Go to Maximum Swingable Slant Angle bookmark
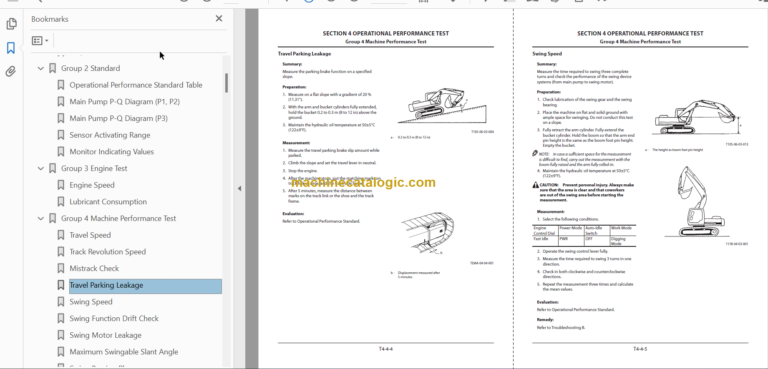The image size is (768, 369). pos(123,352)
